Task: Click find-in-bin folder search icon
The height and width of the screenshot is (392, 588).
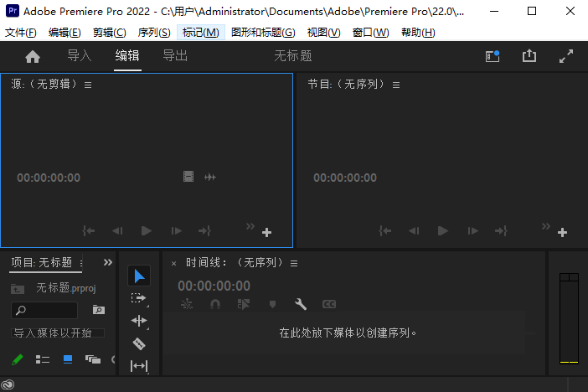Action: click(x=99, y=309)
